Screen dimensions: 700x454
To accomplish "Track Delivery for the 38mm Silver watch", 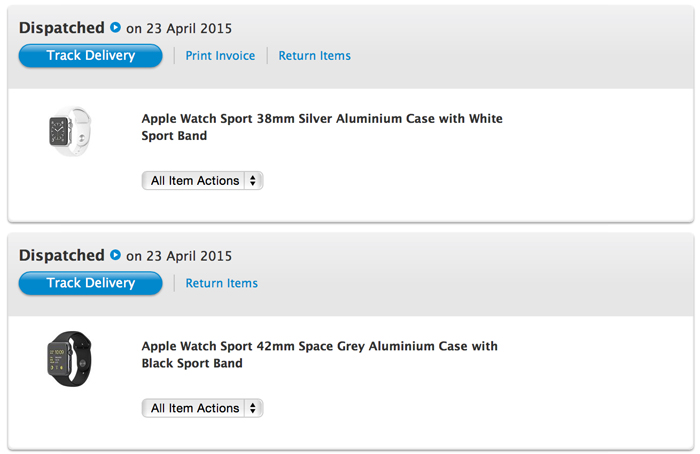I will tap(91, 55).
